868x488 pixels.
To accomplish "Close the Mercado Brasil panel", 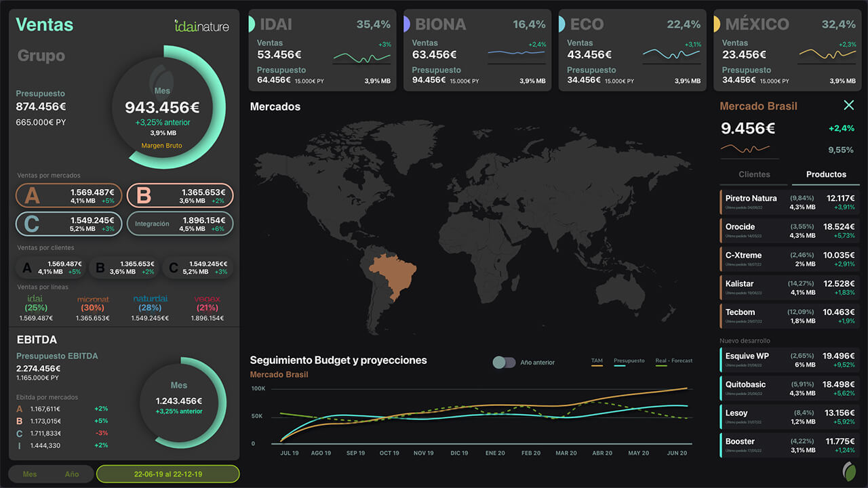I will click(x=848, y=105).
